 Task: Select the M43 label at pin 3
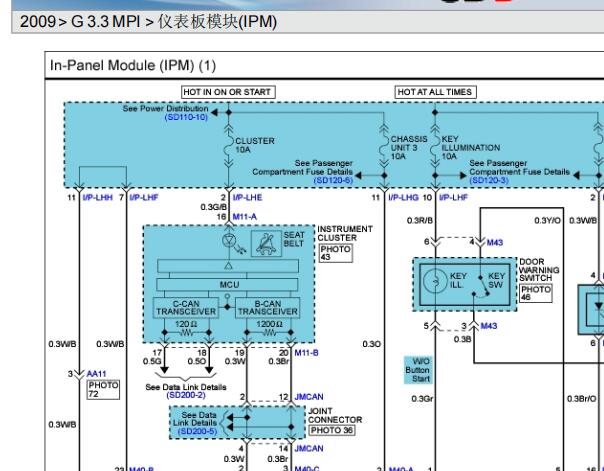pyautogui.click(x=488, y=326)
